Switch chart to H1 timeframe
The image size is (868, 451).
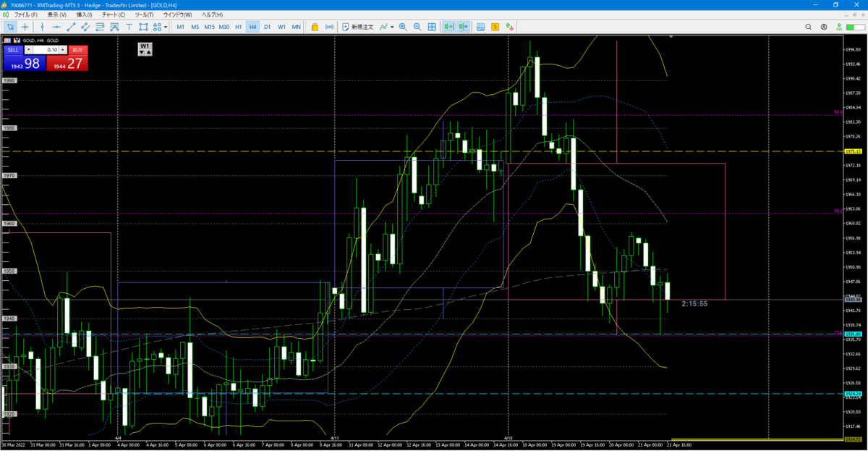click(238, 27)
